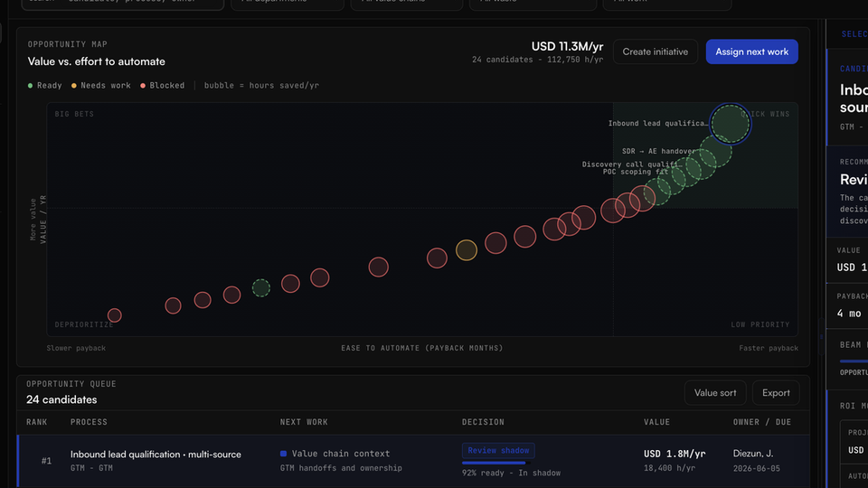Click 'bubble = hours saved/yr' legend note
The width and height of the screenshot is (868, 488).
tap(261, 86)
